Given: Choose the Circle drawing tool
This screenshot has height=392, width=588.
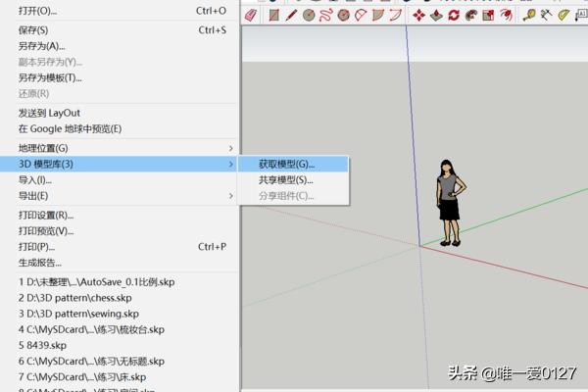Looking at the screenshot, I should point(309,15).
